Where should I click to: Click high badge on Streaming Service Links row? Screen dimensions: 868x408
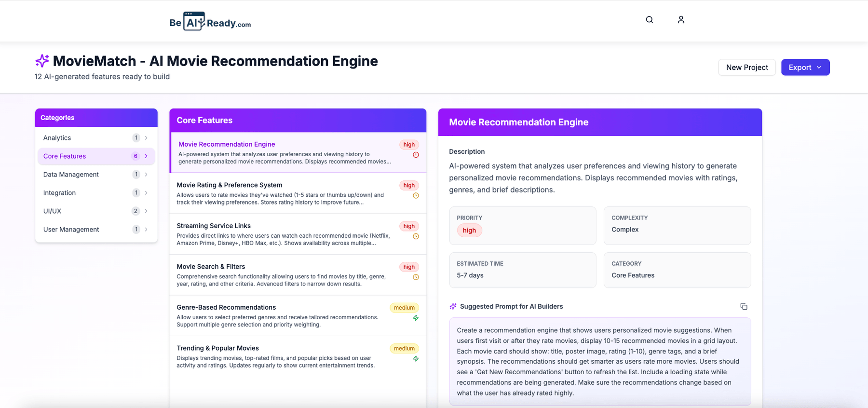point(409,226)
